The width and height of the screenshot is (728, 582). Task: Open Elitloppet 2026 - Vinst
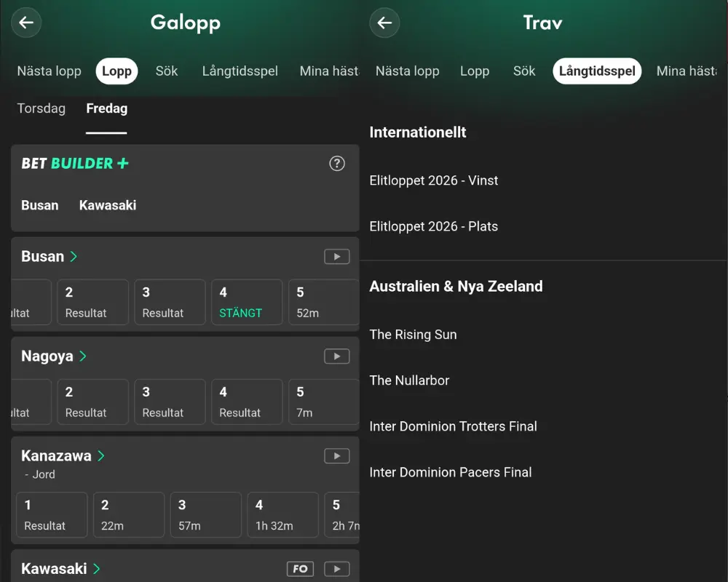click(434, 180)
